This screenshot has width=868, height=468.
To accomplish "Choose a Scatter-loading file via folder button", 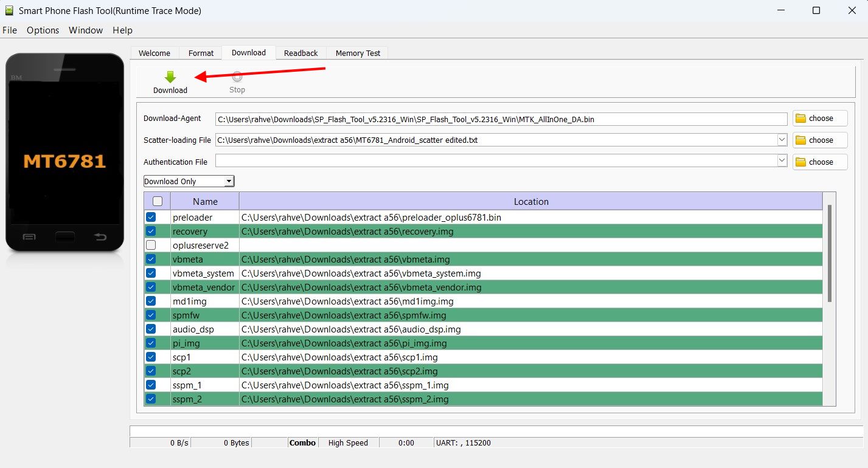I will coord(820,140).
